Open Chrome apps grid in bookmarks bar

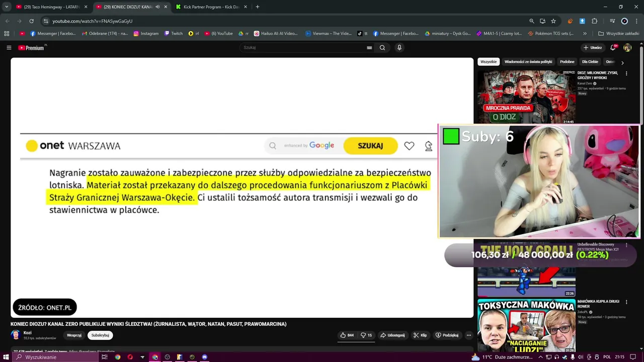click(x=7, y=34)
